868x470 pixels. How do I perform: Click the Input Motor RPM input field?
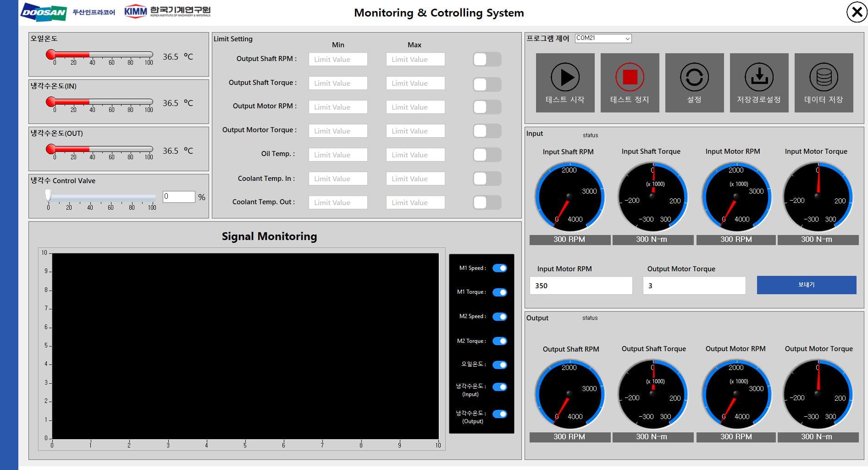tap(581, 285)
